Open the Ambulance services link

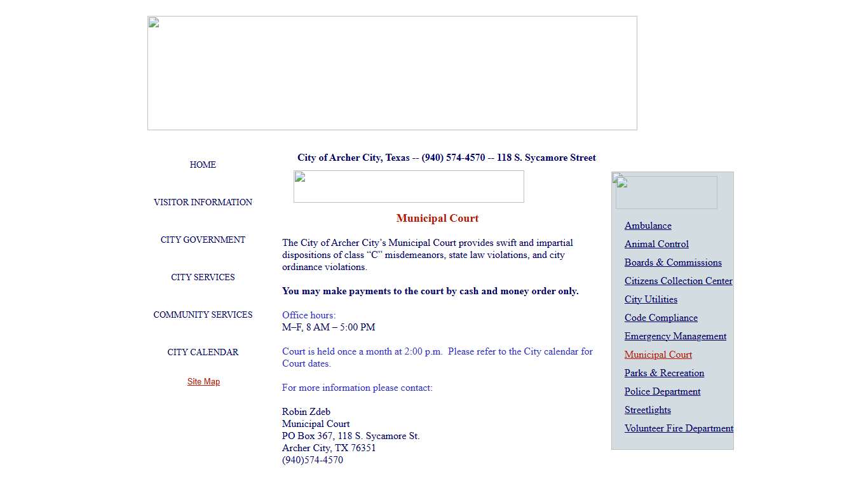[648, 226]
